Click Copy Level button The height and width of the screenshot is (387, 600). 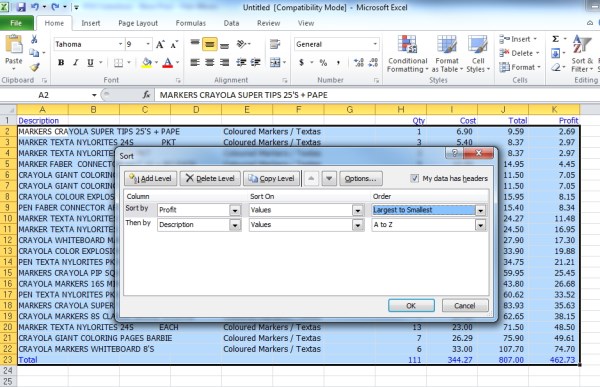coord(272,178)
